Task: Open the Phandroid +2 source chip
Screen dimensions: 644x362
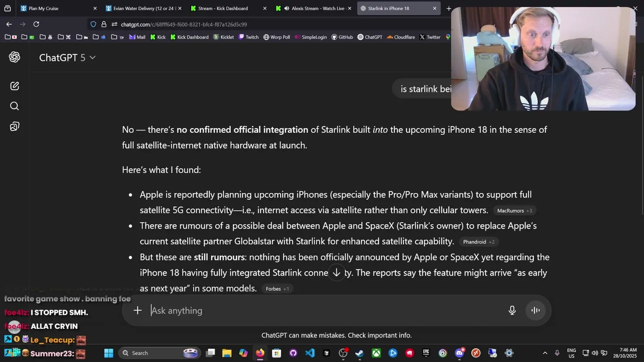Action: (478, 242)
